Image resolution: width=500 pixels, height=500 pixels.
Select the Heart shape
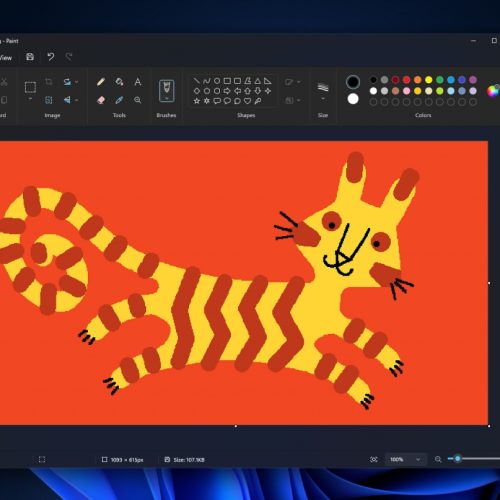coord(247,101)
